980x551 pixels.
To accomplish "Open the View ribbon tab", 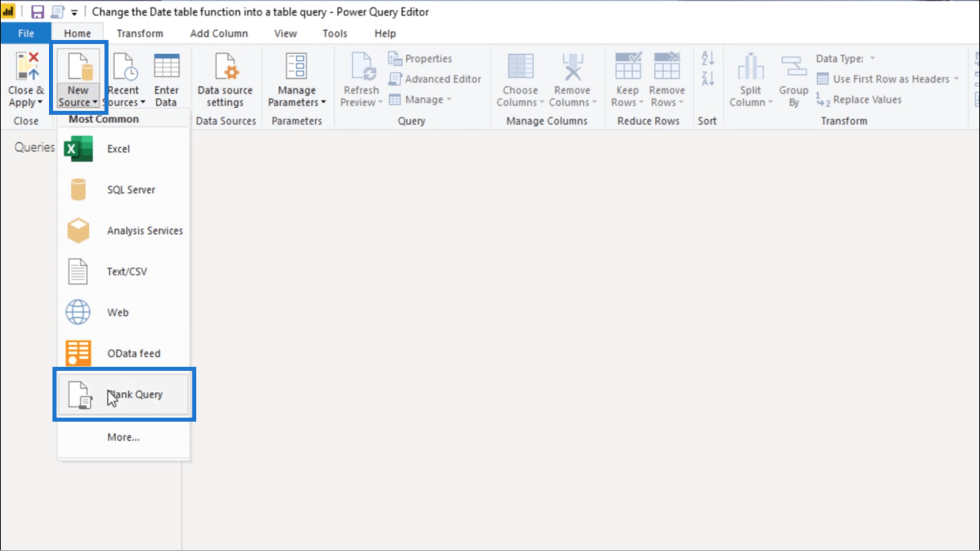I will pos(285,33).
